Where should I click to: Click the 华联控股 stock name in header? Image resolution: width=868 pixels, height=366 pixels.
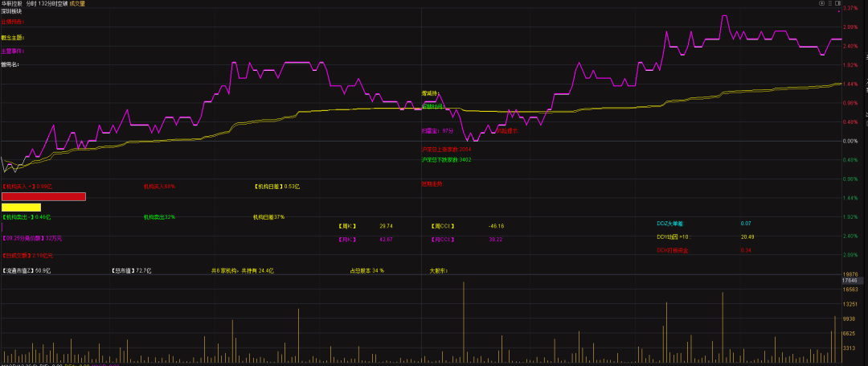[11, 4]
